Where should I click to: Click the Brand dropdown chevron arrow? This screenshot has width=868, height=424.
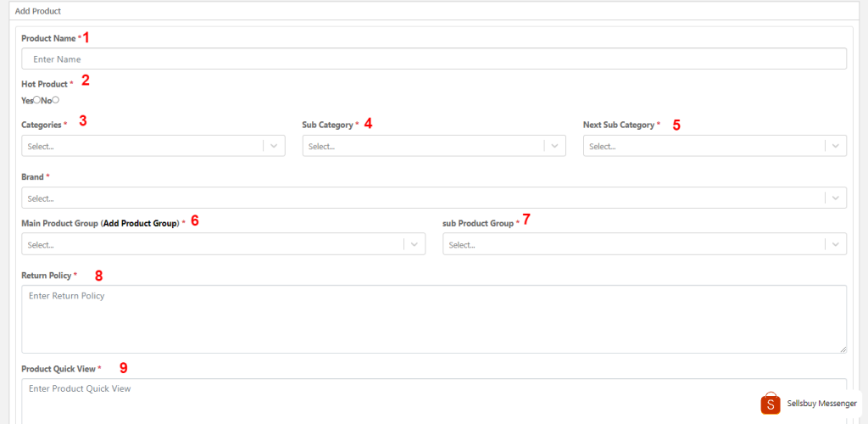835,198
